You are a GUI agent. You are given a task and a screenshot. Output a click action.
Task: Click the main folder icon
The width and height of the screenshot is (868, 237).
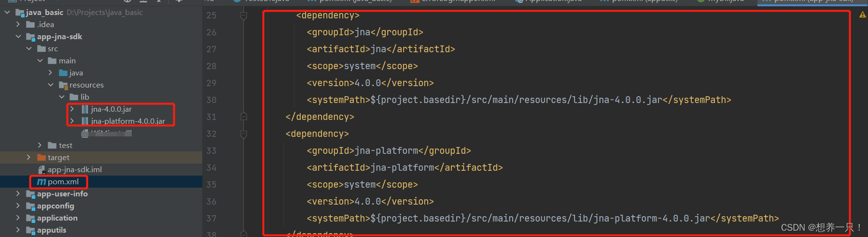tap(53, 61)
